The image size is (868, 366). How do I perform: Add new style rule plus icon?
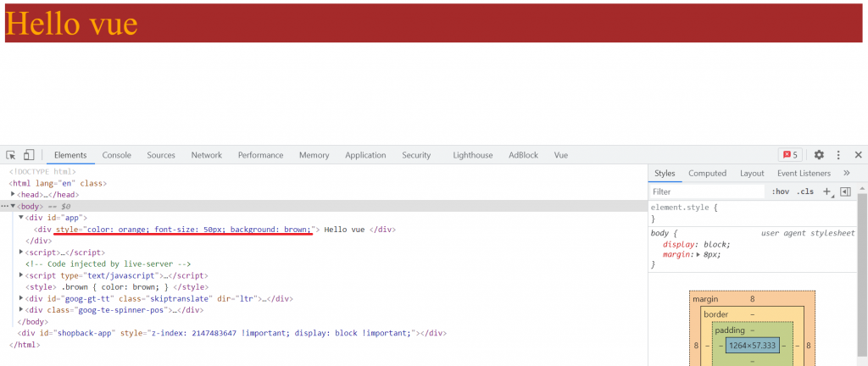click(x=826, y=191)
